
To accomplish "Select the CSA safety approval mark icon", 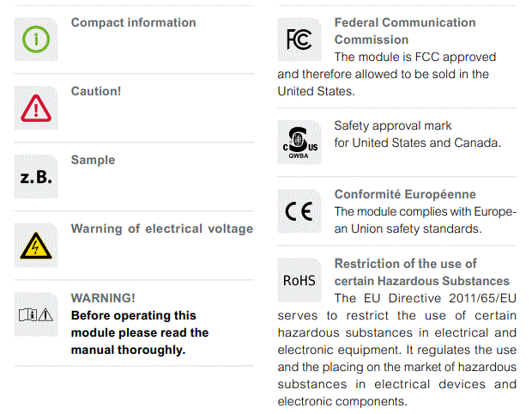I will tap(299, 141).
